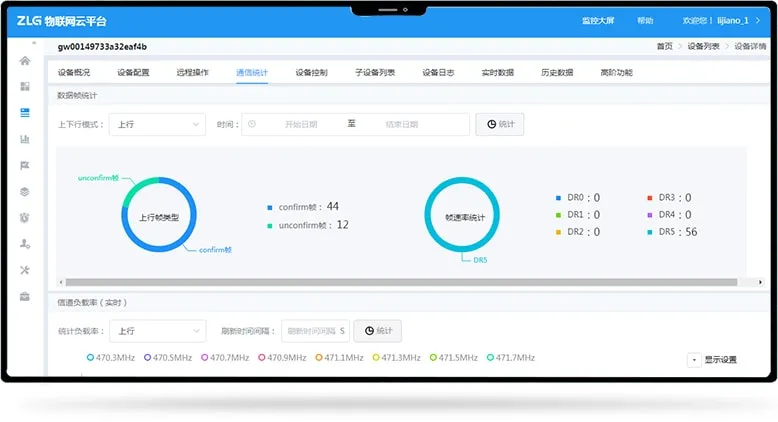Viewport: 778px width, 422px height.
Task: Open the 上下行模式 dropdown
Action: click(x=156, y=124)
